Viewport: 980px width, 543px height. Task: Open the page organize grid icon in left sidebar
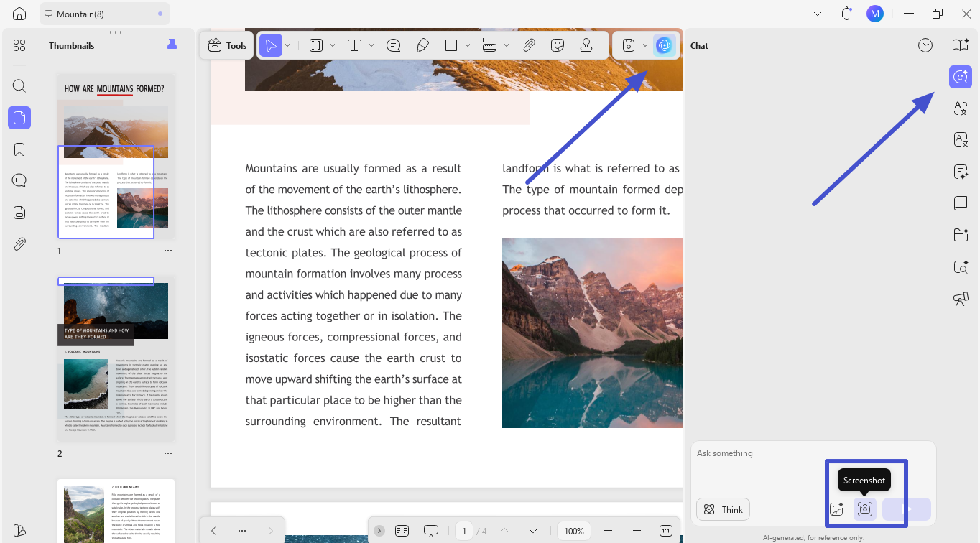19,45
